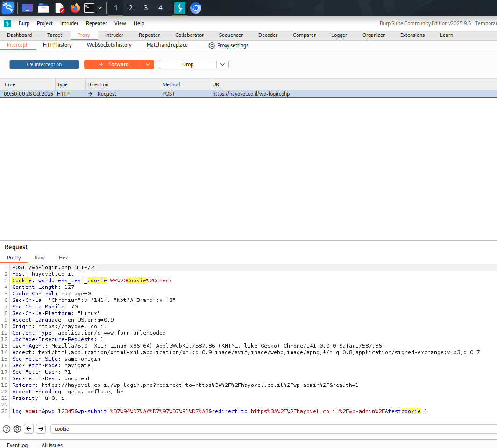The image size is (497, 448).
Task: Open the Burp menu
Action: click(24, 23)
